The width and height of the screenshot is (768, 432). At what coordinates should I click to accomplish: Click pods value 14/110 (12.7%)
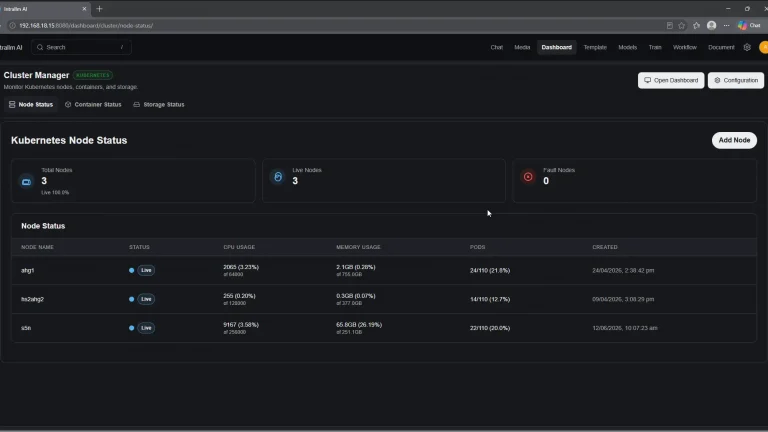click(490, 299)
